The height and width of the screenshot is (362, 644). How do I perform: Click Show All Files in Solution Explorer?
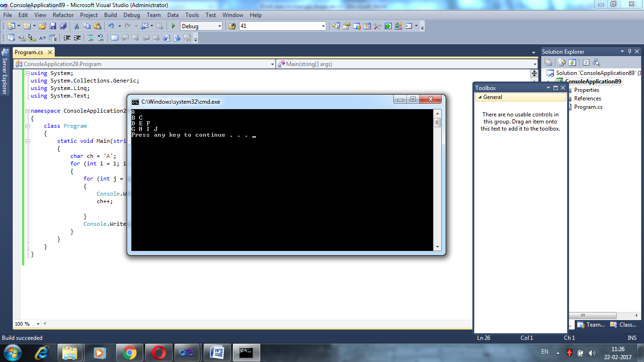tap(561, 63)
